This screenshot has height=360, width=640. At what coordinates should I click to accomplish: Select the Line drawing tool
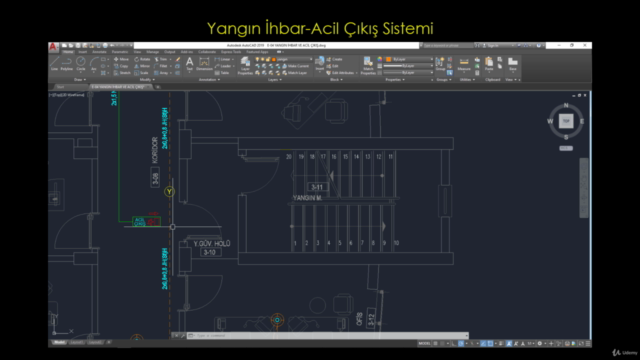click(x=54, y=64)
